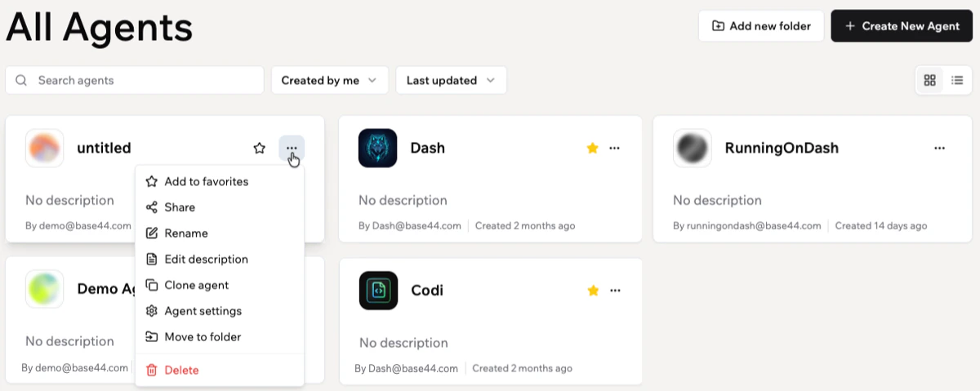Click the RunningOnDash agent title
Viewport: 980px width, 391px height.
pyautogui.click(x=782, y=148)
